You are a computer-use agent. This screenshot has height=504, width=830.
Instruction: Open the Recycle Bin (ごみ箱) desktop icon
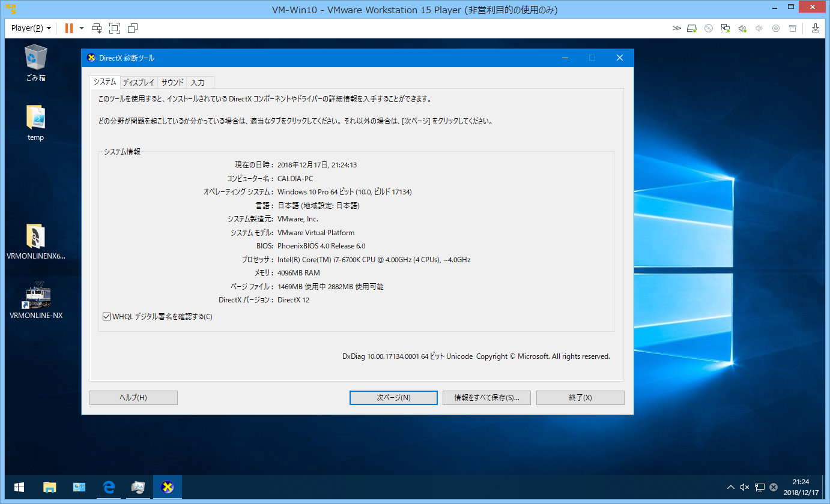click(x=36, y=63)
